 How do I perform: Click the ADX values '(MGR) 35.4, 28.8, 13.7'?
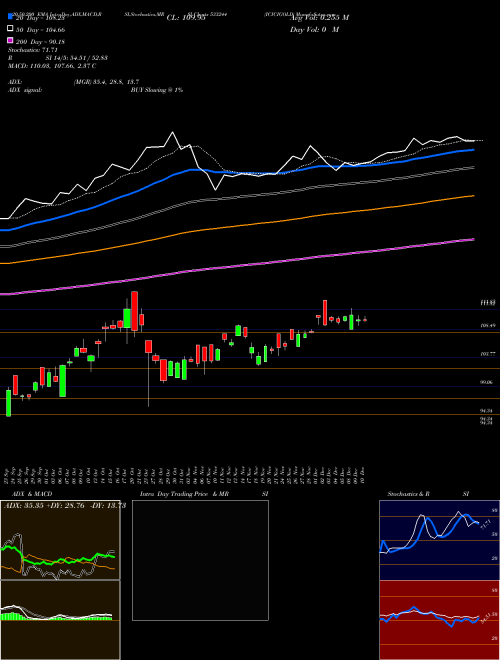[x=106, y=82]
